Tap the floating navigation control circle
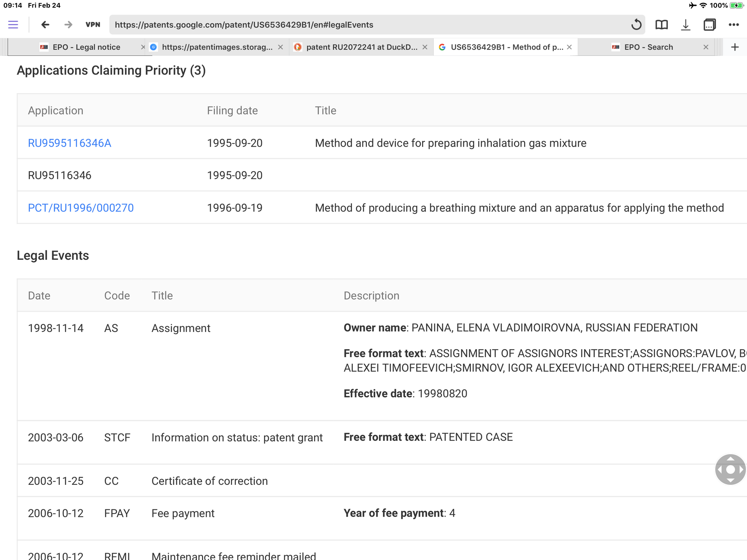The width and height of the screenshot is (747, 560). [730, 469]
